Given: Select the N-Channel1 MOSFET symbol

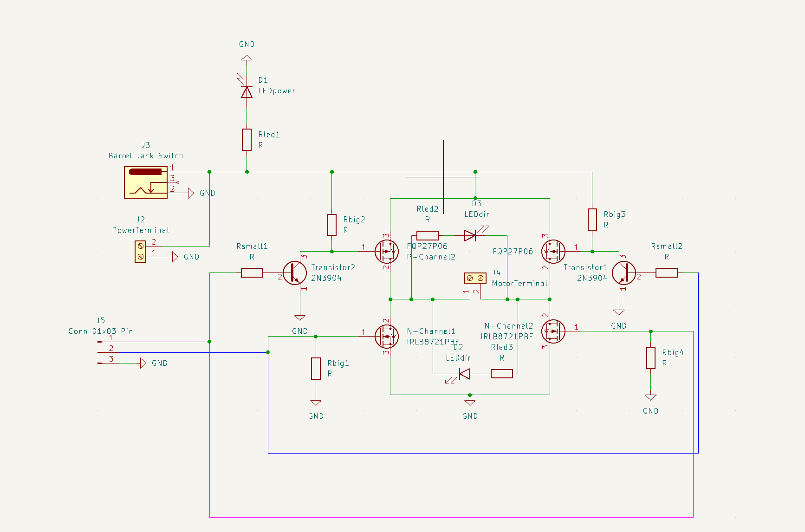Looking at the screenshot, I should coord(387,336).
